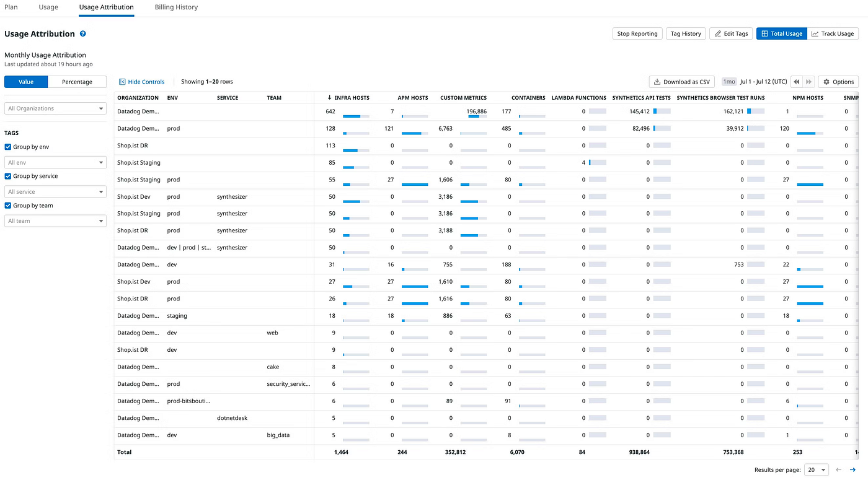Open Results per page dropdown
The height and width of the screenshot is (480, 868).
[816, 470]
